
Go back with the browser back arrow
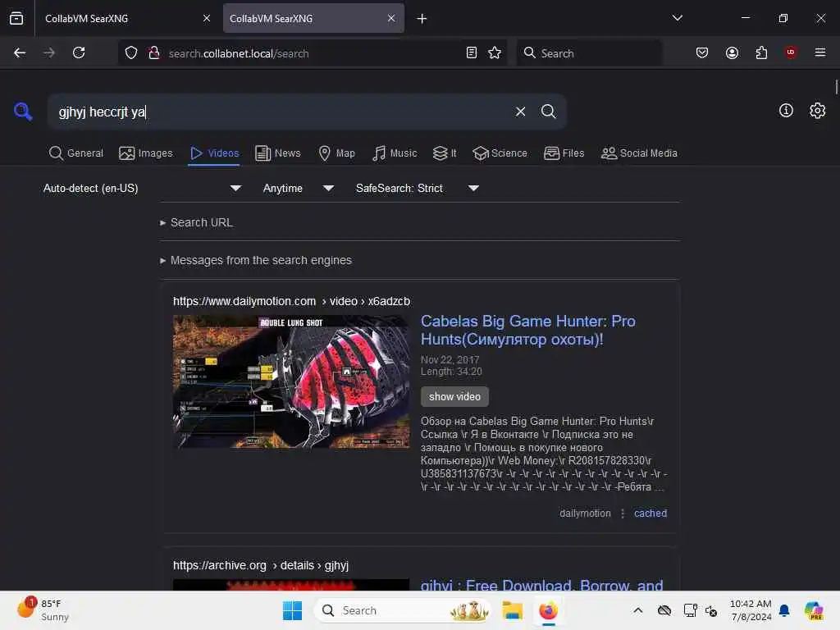click(20, 52)
